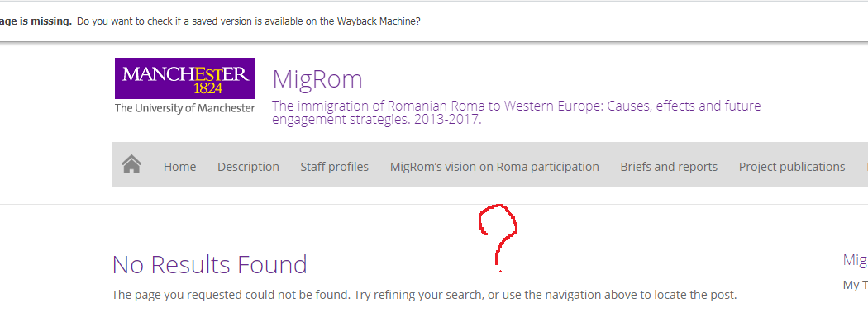868x336 pixels.
Task: Click 'The University of Manchester' text under logo
Action: (x=184, y=108)
